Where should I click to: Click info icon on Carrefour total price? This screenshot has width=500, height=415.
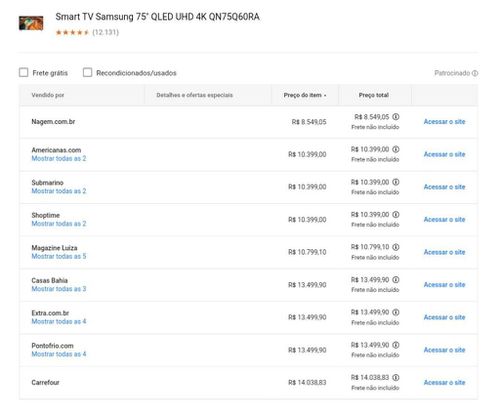point(396,378)
